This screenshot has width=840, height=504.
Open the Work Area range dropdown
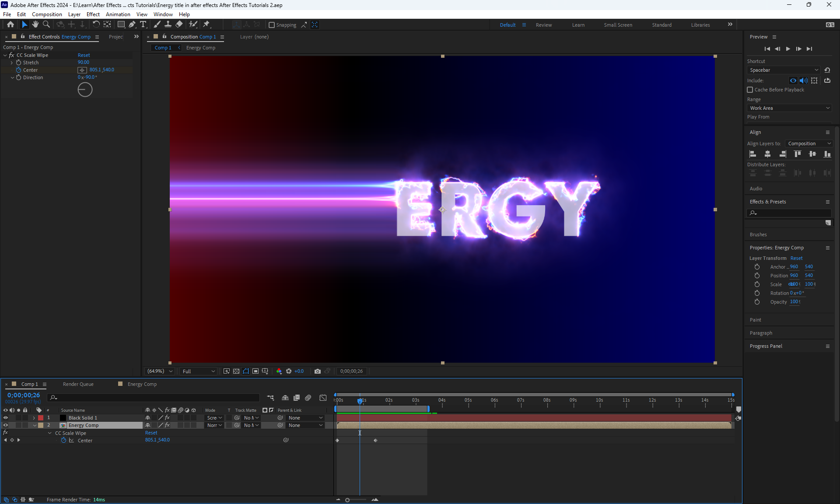789,108
